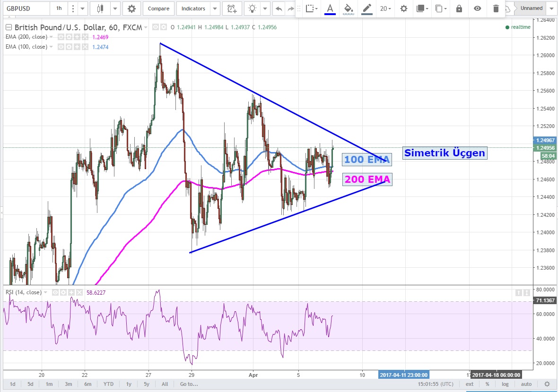Lock the selected drawing object
Screen dimensions: 558x392
[459, 9]
